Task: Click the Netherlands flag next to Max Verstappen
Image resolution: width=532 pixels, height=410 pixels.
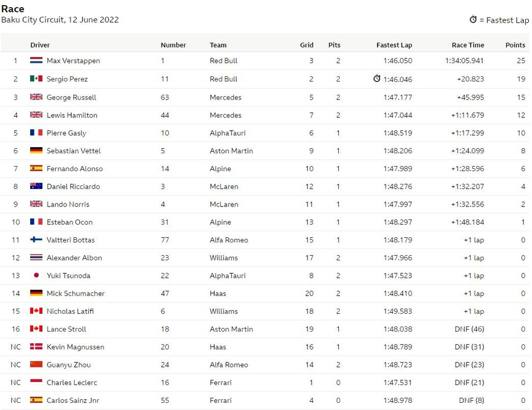Action: [36, 60]
